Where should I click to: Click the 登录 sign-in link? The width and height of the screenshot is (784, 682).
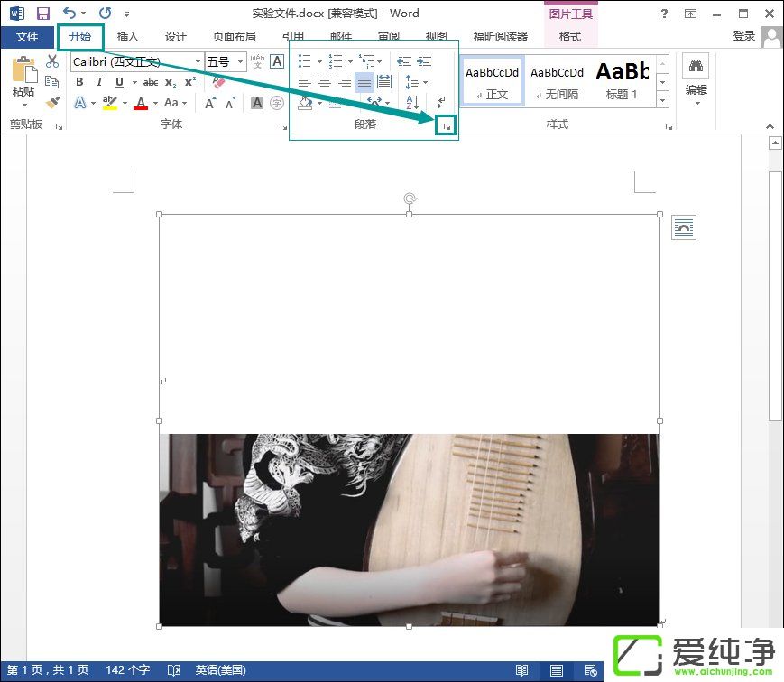point(743,36)
